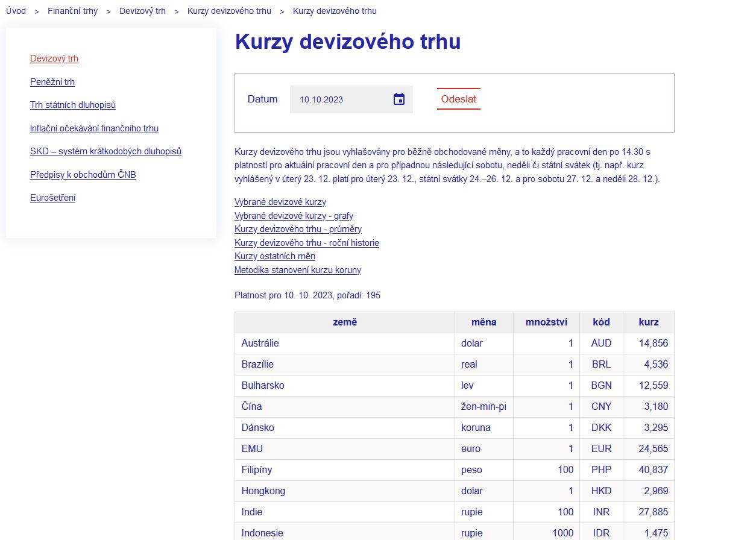Click the kurz column header
756x540 pixels.
[649, 322]
